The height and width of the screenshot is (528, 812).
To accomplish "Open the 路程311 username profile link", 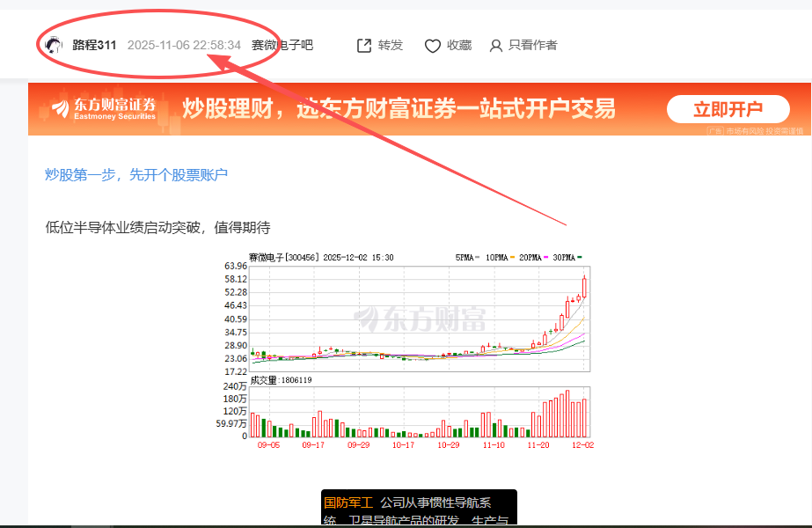I will coord(94,45).
